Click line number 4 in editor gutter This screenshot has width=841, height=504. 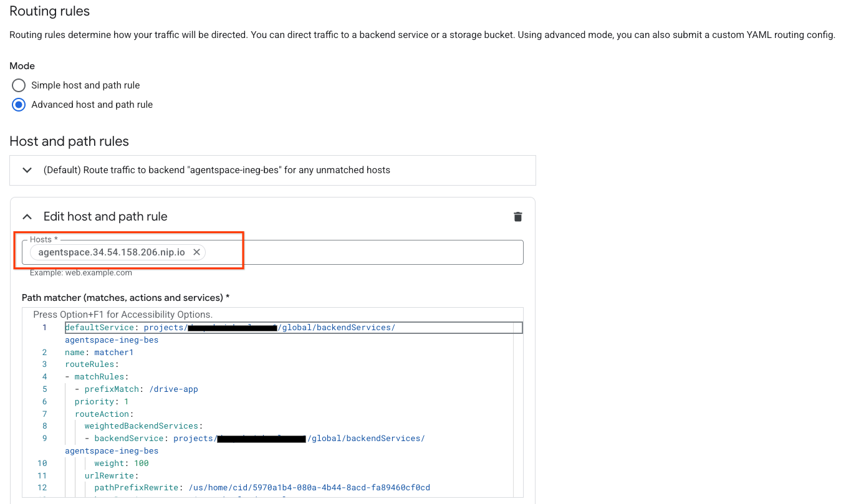(44, 377)
